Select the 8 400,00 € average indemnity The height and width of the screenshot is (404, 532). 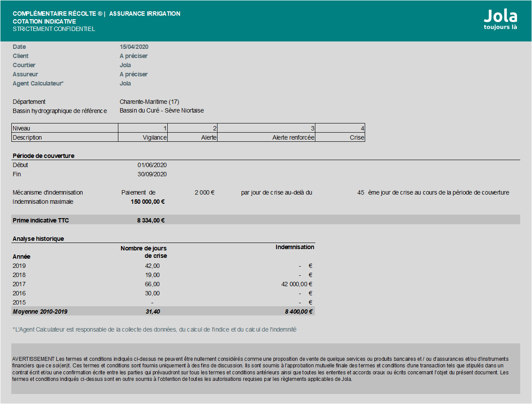click(299, 312)
